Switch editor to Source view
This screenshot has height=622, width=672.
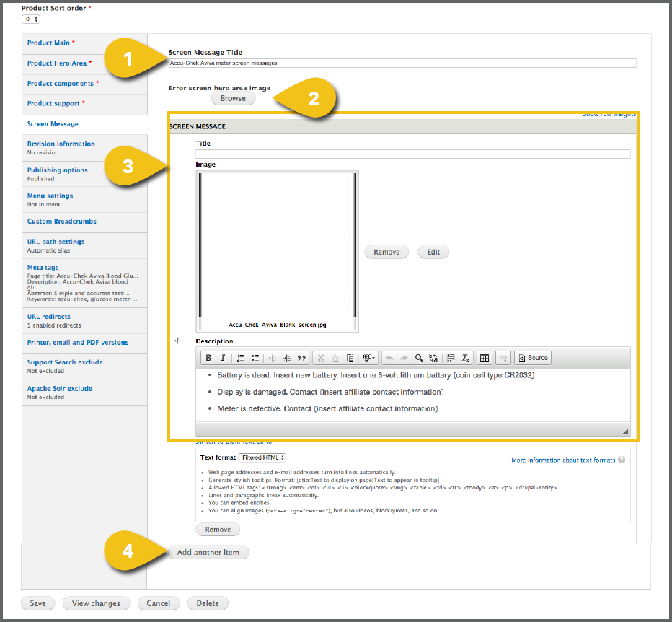coord(533,358)
